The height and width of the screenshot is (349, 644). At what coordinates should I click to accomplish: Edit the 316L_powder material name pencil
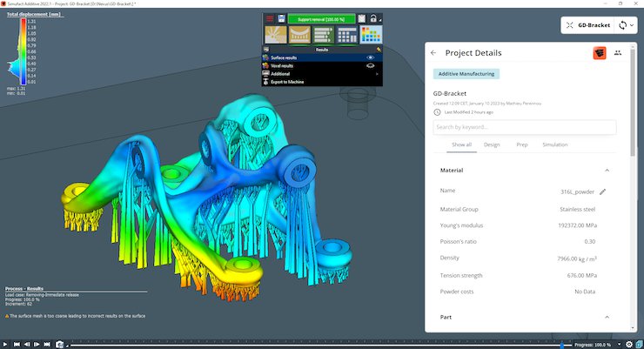tap(602, 191)
